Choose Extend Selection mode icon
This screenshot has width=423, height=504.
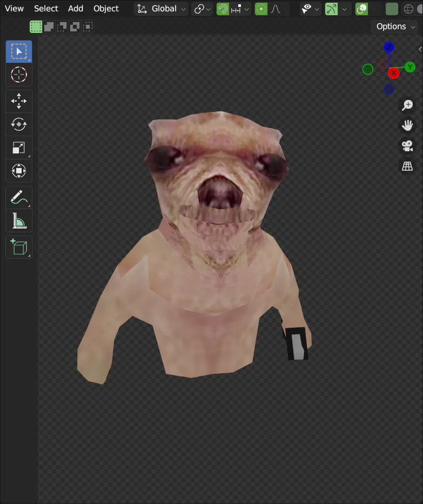pos(49,26)
